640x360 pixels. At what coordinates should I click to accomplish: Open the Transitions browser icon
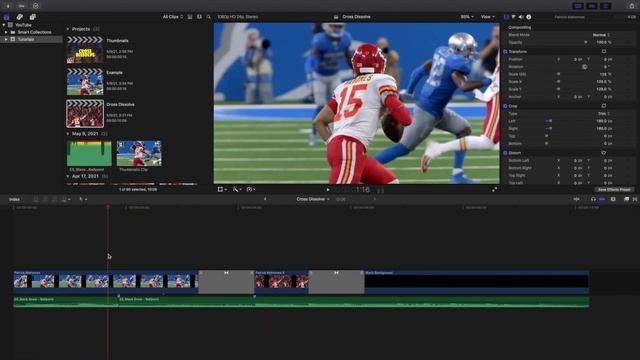pyautogui.click(x=635, y=199)
